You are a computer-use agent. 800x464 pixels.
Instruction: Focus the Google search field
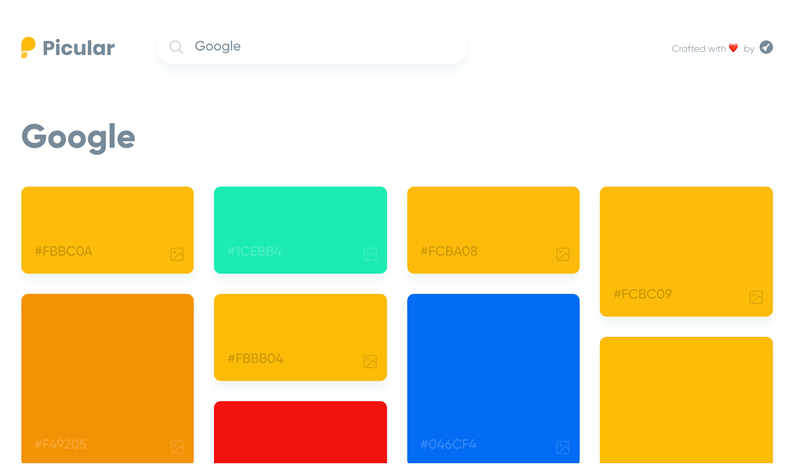pos(312,46)
